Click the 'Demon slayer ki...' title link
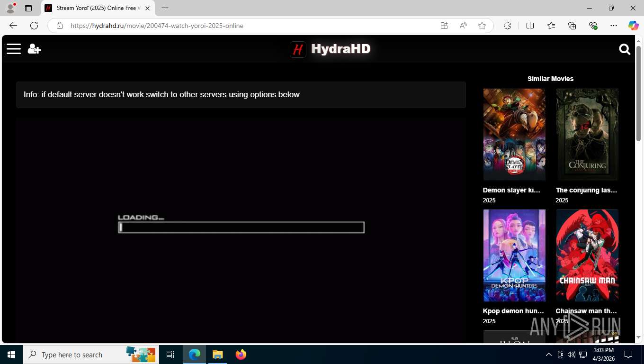The width and height of the screenshot is (644, 364). (511, 190)
